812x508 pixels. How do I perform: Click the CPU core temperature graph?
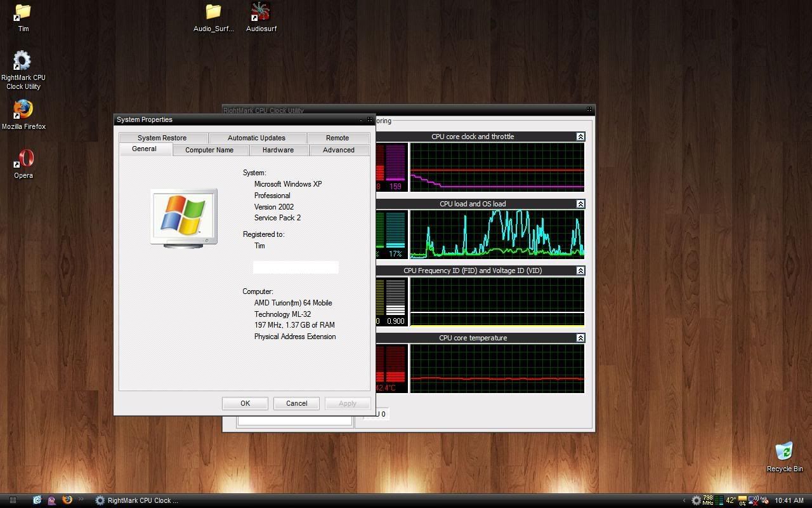[x=497, y=369]
